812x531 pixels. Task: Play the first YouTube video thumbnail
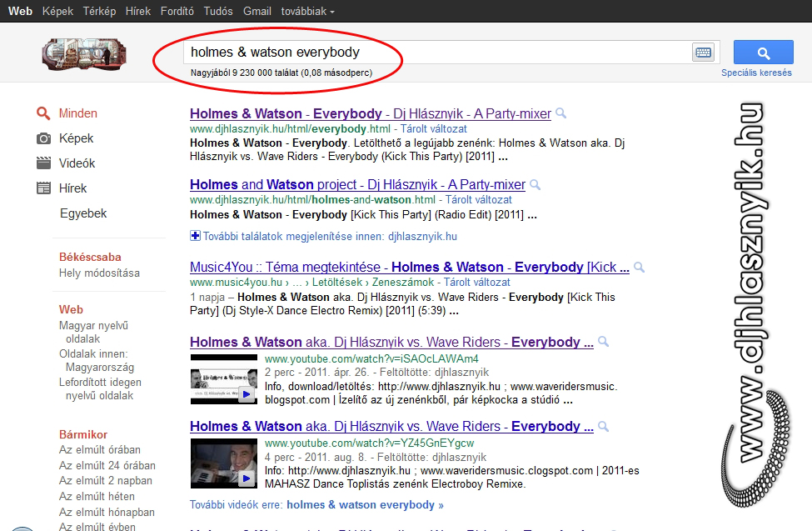224,379
